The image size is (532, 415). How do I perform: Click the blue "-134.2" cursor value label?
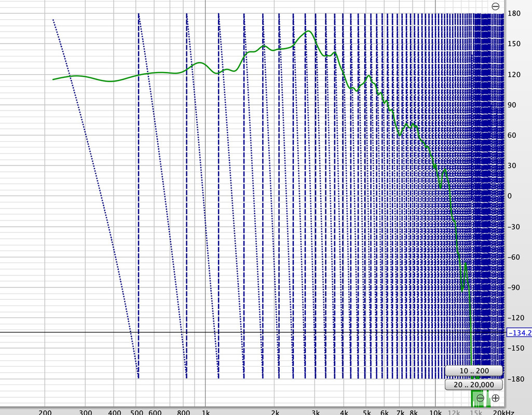[x=520, y=333]
